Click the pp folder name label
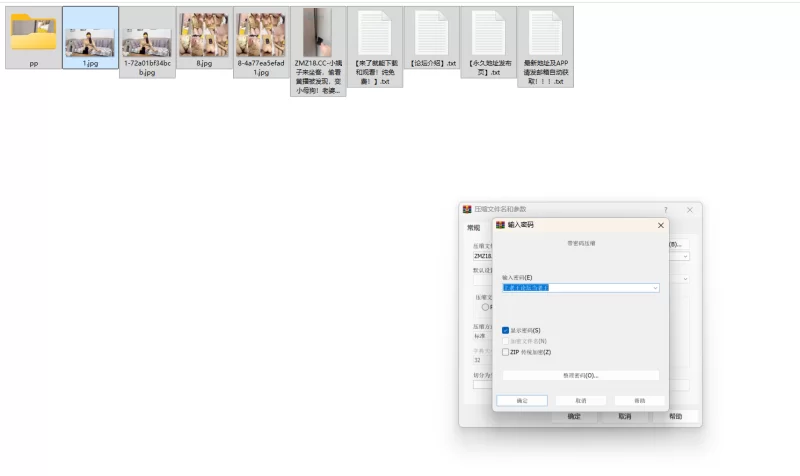Image resolution: width=800 pixels, height=476 pixels. pyautogui.click(x=34, y=64)
